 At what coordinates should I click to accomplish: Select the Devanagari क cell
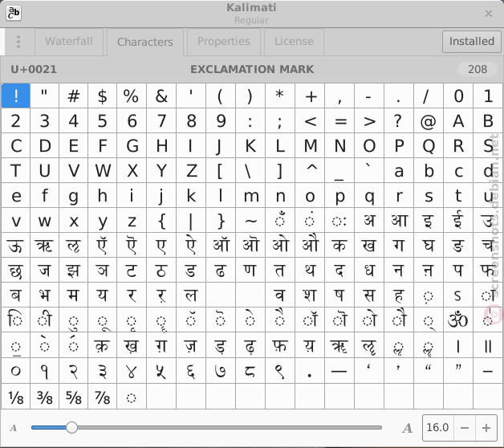339,245
